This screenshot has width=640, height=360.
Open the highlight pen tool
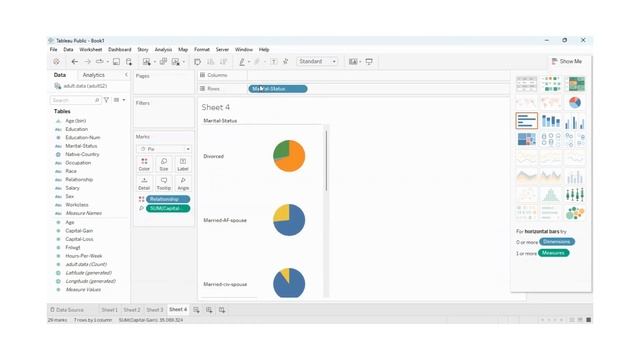coord(242,62)
